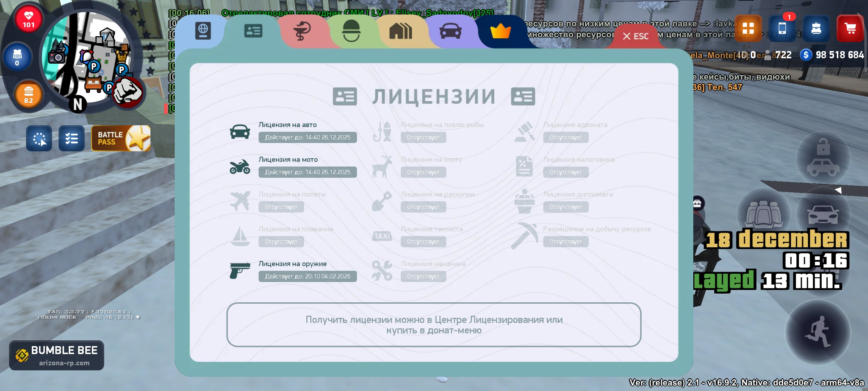Tap the blue cursor pointer icon
Image resolution: width=868 pixels, height=391 pixels.
coord(39,138)
